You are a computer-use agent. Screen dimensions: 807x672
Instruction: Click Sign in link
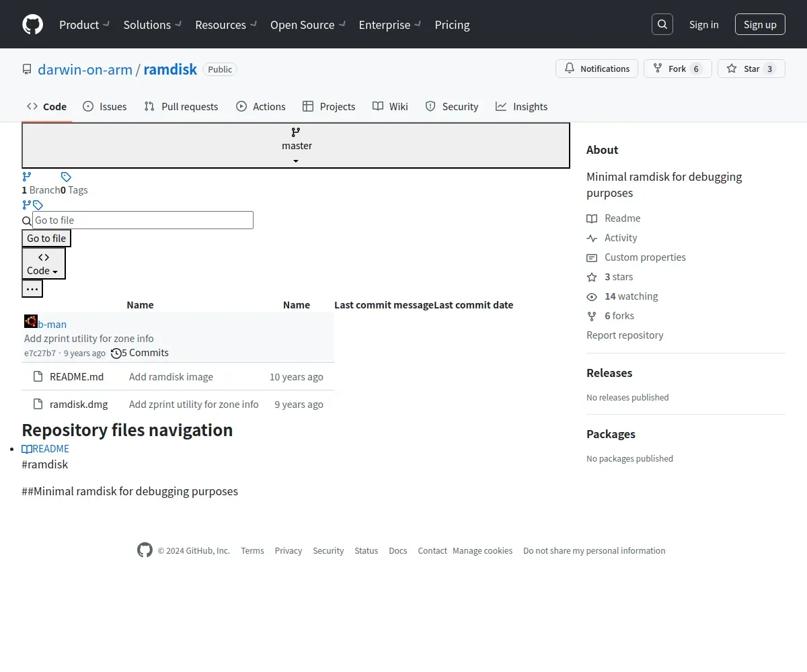tap(703, 25)
